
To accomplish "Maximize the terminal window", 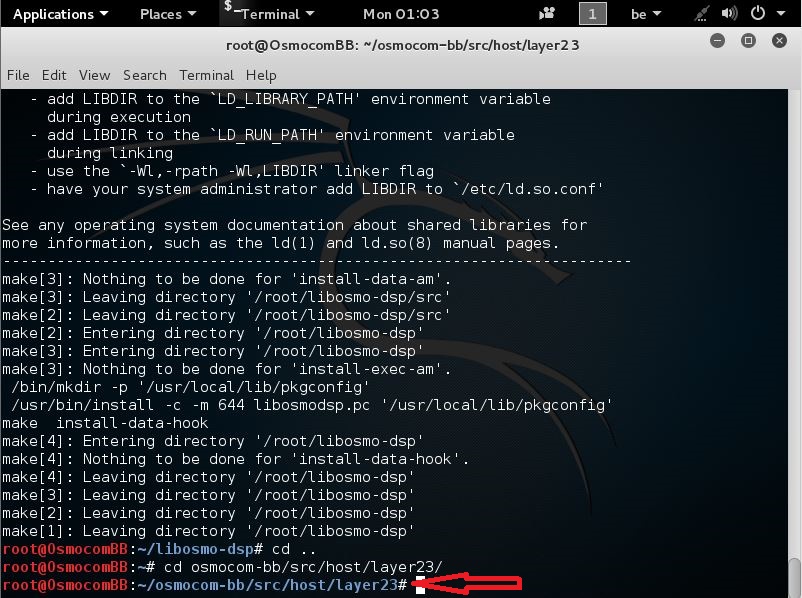I will click(x=748, y=40).
